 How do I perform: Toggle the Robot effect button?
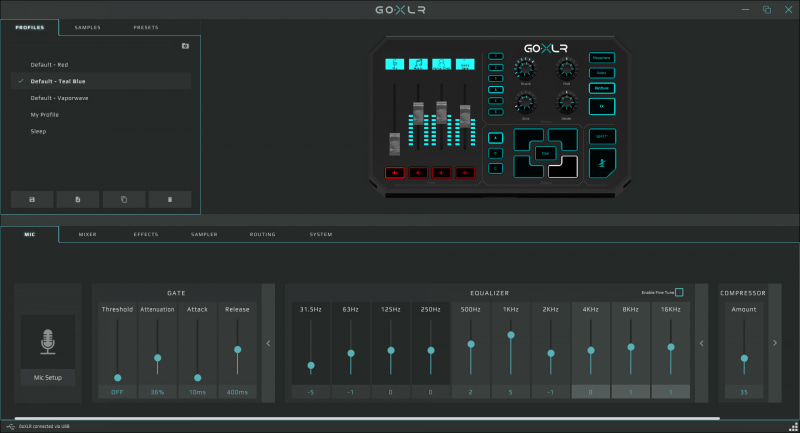[x=602, y=73]
